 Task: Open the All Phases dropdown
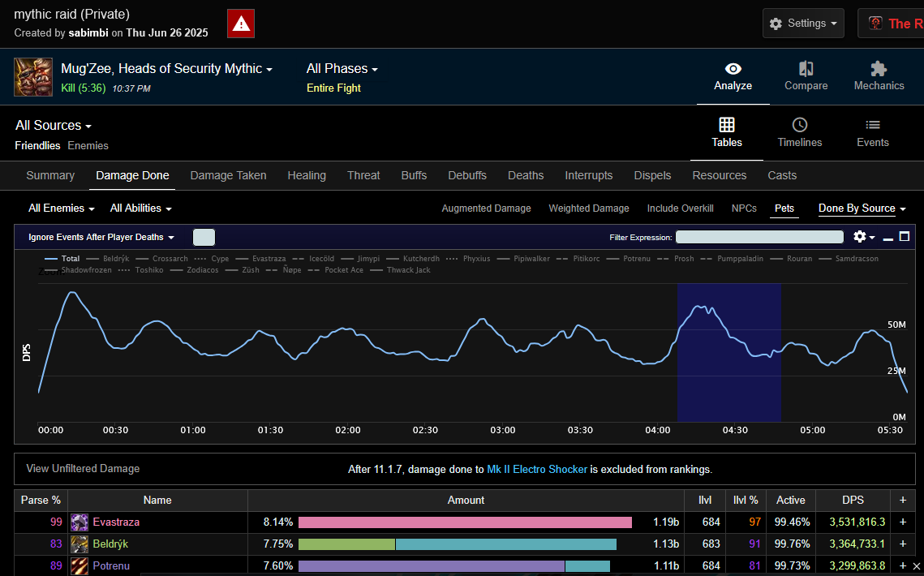[342, 69]
